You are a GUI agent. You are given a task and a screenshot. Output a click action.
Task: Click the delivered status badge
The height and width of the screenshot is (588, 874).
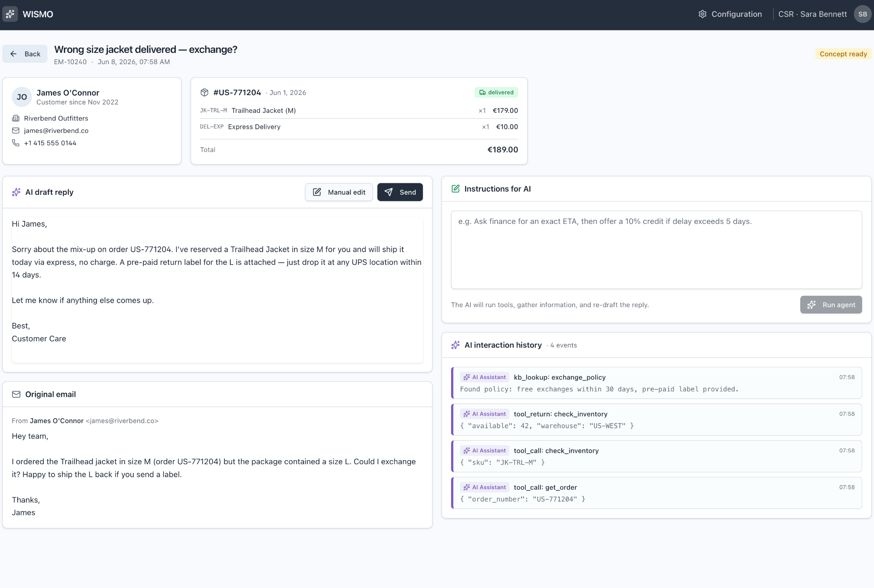tap(496, 92)
